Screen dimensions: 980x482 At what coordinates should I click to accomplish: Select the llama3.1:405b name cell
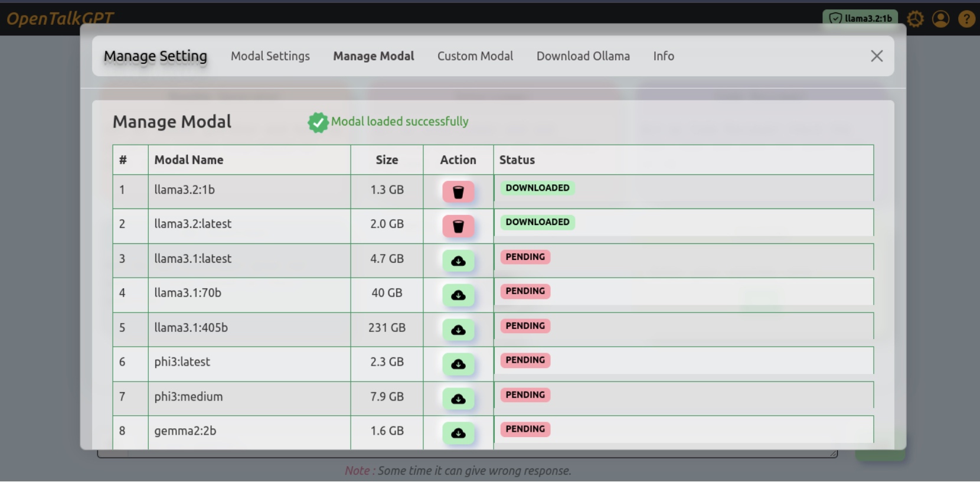coord(249,330)
